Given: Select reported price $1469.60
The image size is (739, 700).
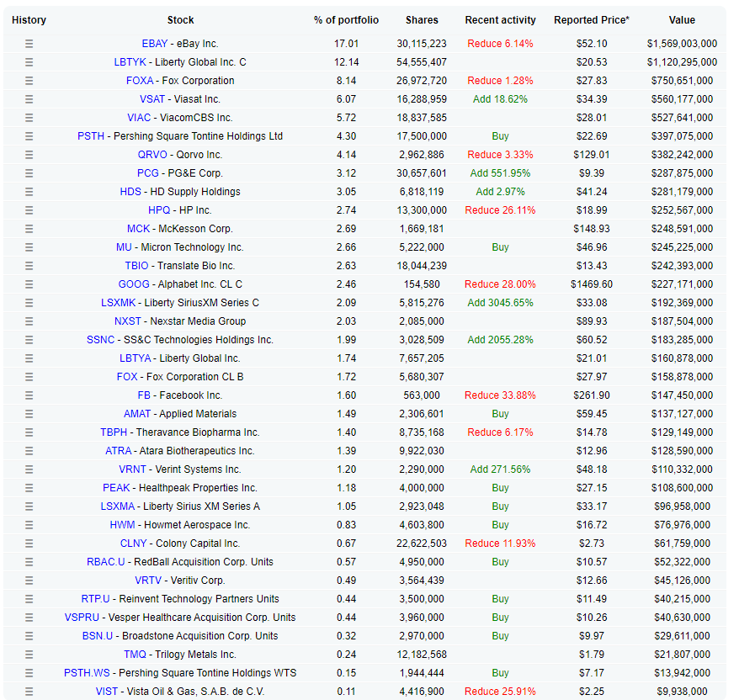Looking at the screenshot, I should pyautogui.click(x=592, y=284).
